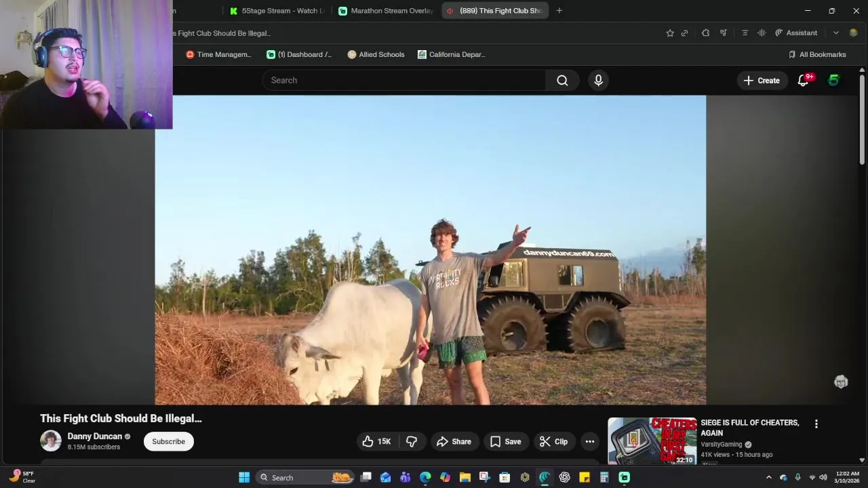Focus the YouTube search box
868x488 pixels.
coord(404,80)
